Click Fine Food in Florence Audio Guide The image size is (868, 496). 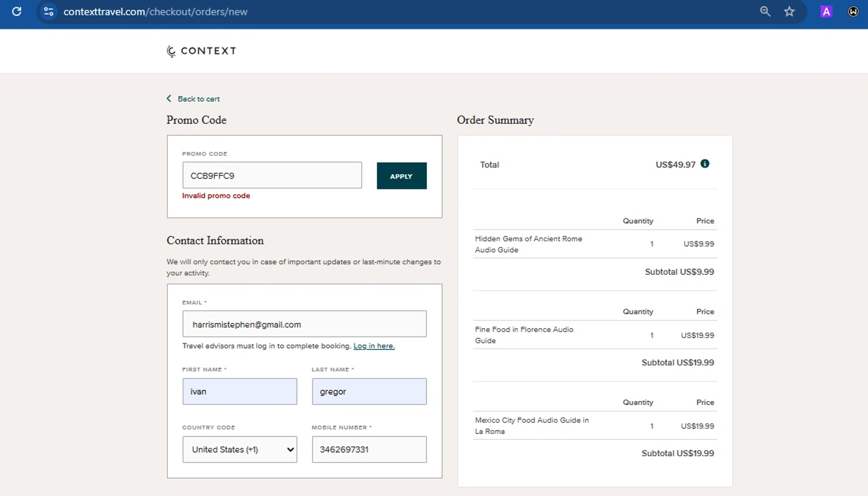(x=524, y=335)
